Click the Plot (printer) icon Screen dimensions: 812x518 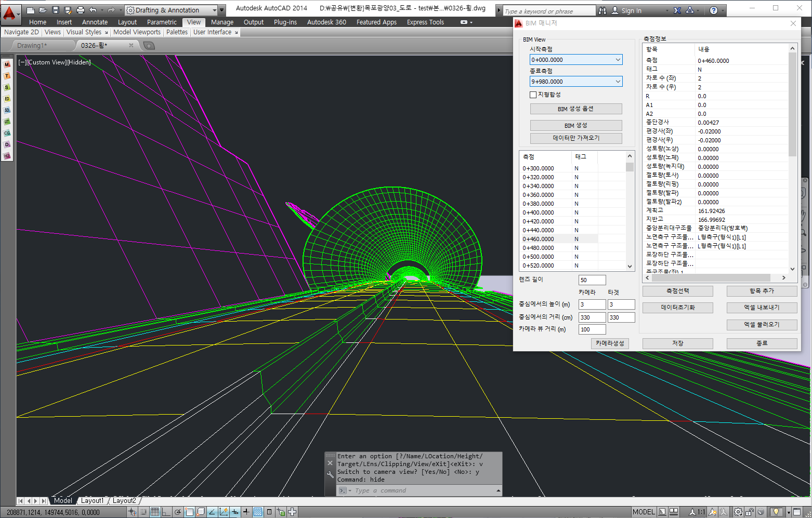(81, 10)
